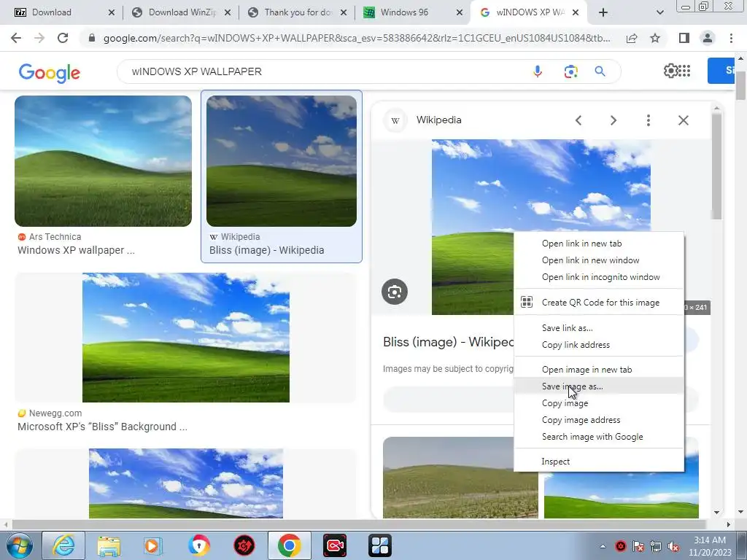
Task: Click the address bar URL
Action: pos(356,38)
